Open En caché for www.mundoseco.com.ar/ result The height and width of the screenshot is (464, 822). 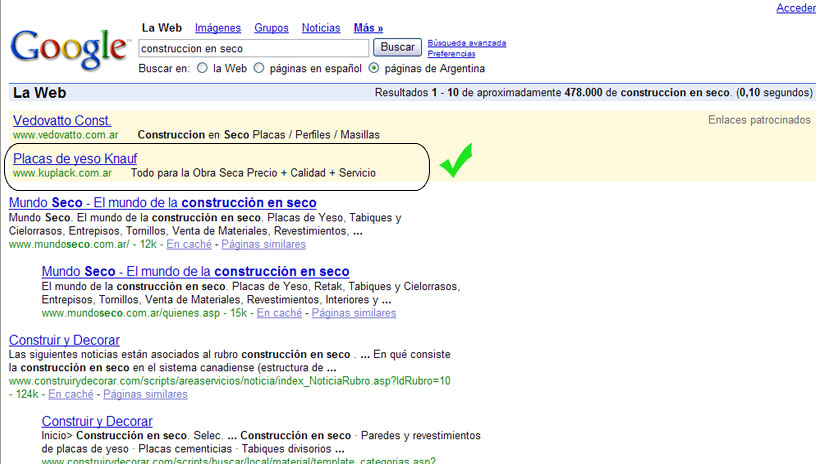pyautogui.click(x=189, y=244)
